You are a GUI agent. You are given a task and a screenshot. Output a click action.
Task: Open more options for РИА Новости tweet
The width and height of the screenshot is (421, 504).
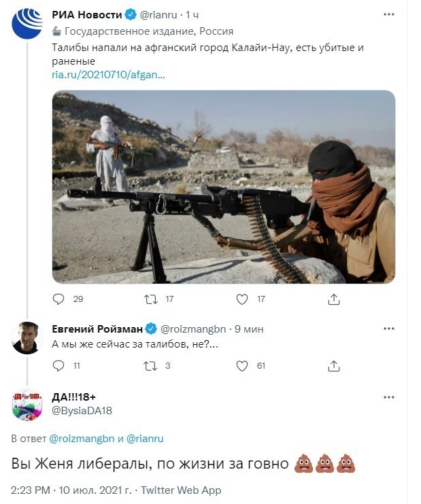coord(389,14)
